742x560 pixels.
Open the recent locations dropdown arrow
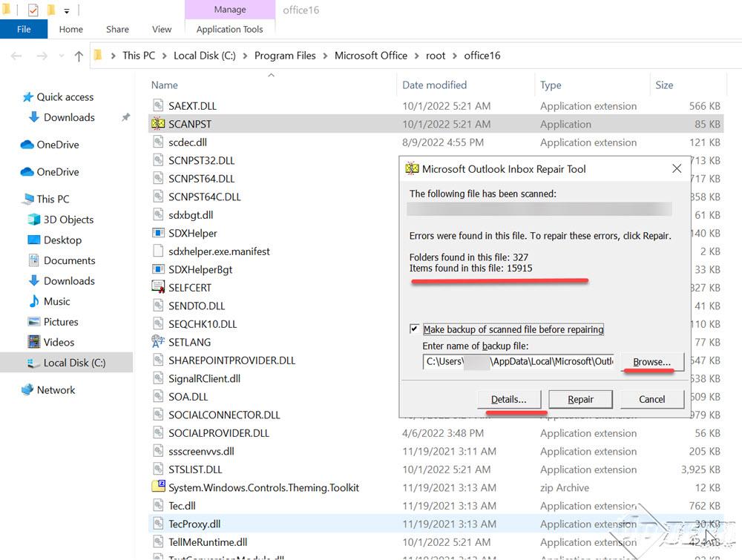coord(62,56)
